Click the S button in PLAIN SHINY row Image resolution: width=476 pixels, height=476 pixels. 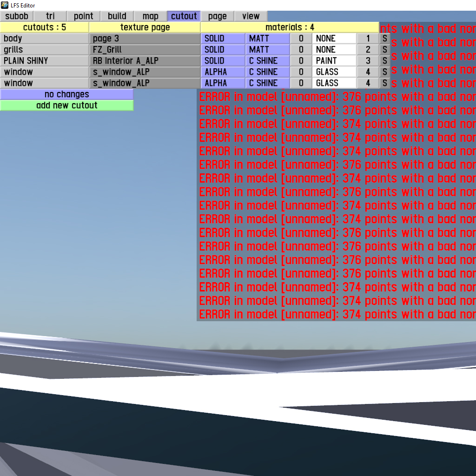(x=384, y=61)
